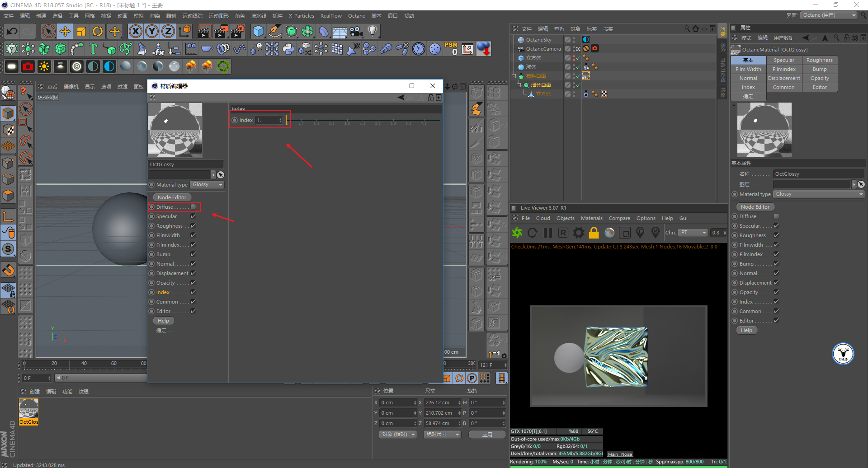Uncheck Index in the Attributes panel

pos(777,302)
